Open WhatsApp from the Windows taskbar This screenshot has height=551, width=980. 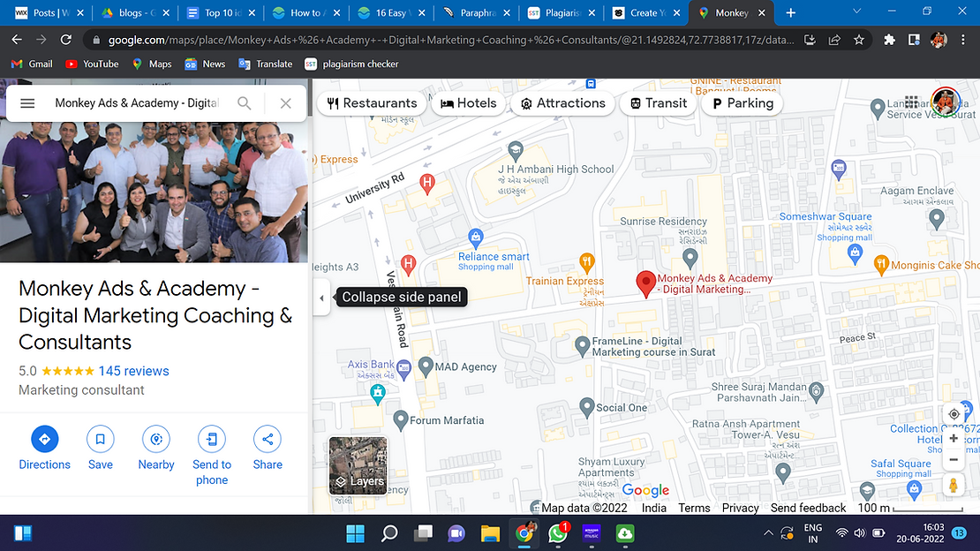pyautogui.click(x=558, y=533)
